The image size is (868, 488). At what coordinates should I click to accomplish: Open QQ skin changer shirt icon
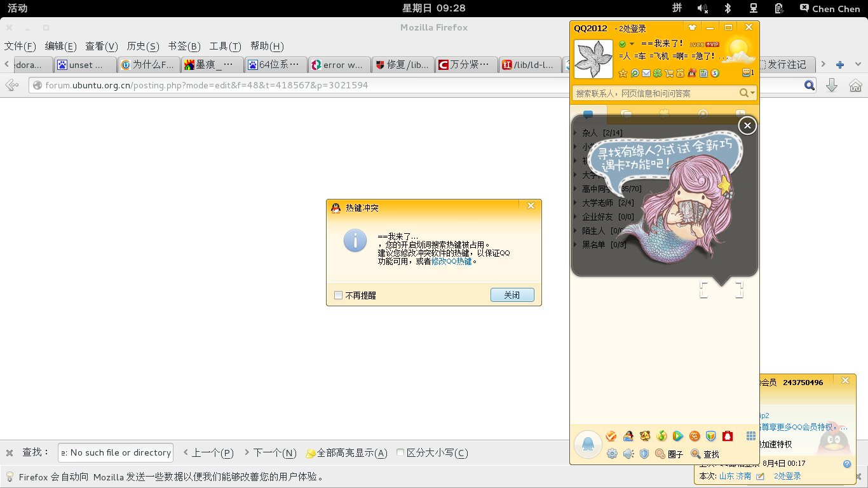693,27
